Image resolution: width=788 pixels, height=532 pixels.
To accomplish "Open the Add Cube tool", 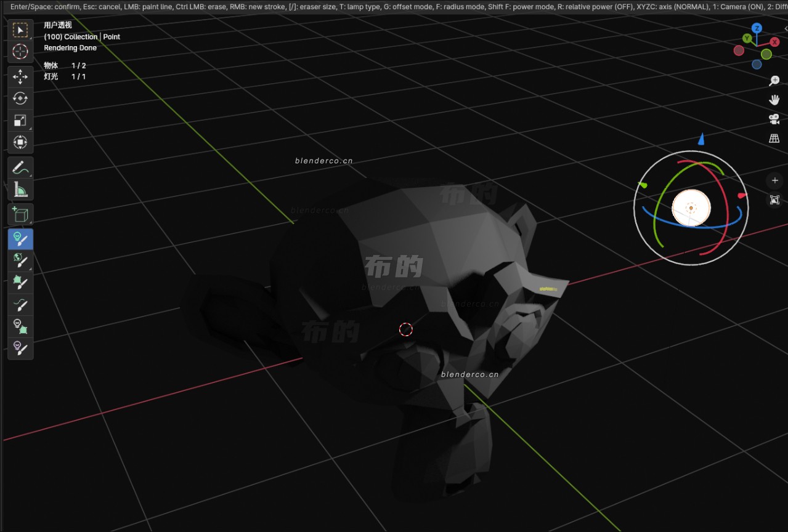I will pyautogui.click(x=20, y=214).
